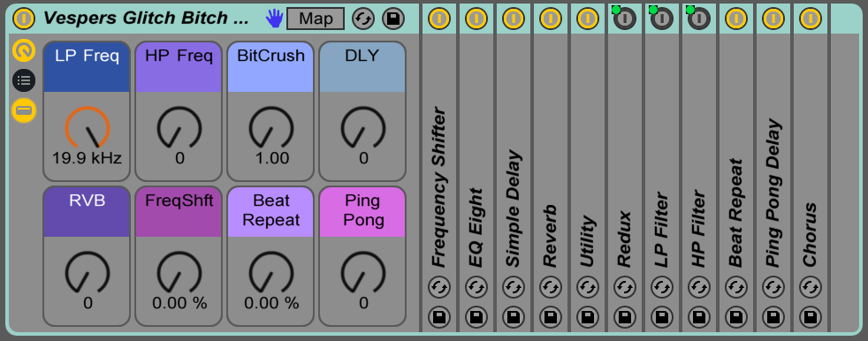Click the LP Freq macro knob
This screenshot has height=341, width=868.
87,129
